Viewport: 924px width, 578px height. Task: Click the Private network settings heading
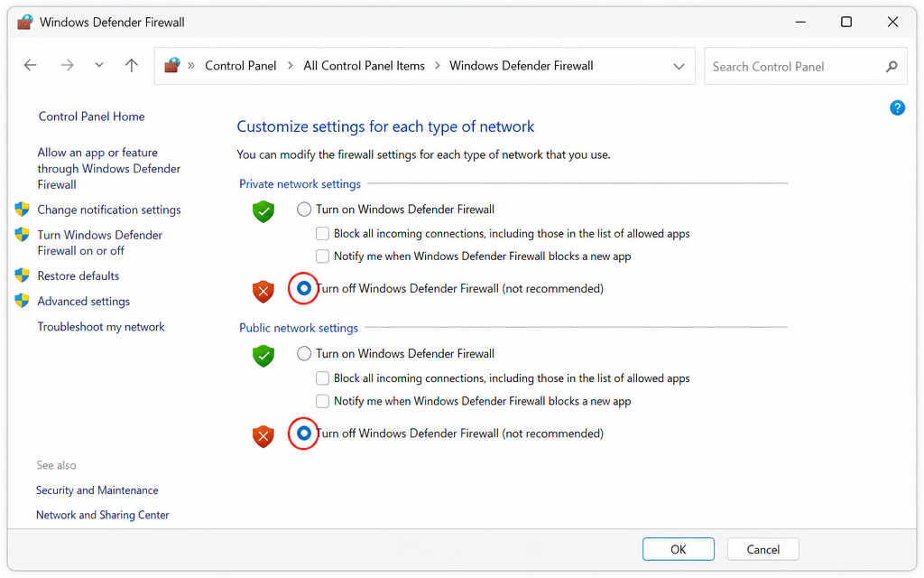tap(300, 184)
